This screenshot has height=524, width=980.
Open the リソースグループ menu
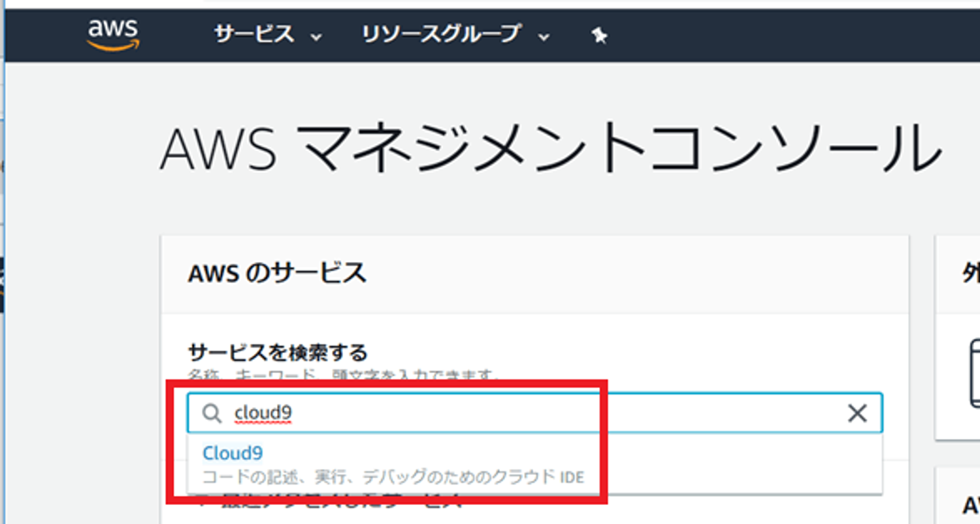(456, 35)
